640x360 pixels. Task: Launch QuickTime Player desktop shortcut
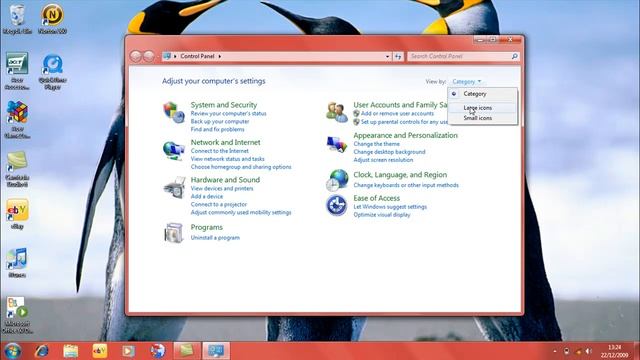pyautogui.click(x=52, y=72)
